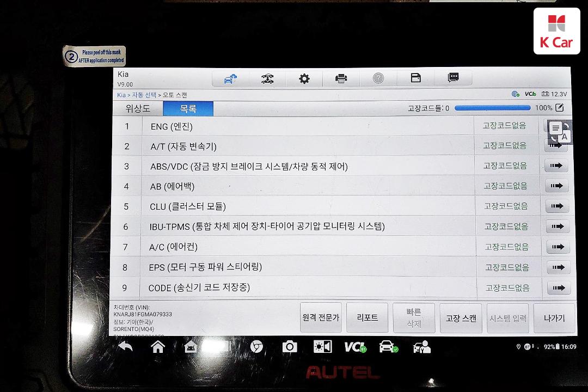Select the 목록 tab
588x392 pixels.
tap(188, 108)
